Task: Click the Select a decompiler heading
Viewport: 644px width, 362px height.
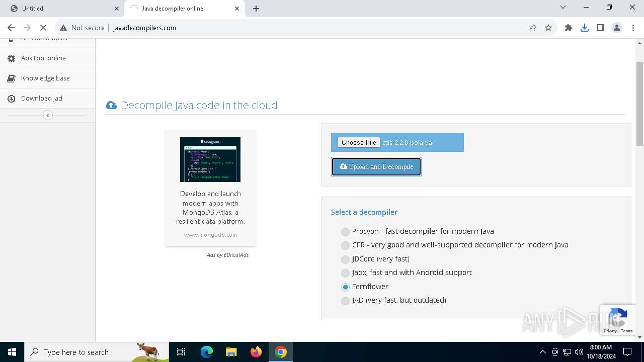Action: [x=364, y=212]
